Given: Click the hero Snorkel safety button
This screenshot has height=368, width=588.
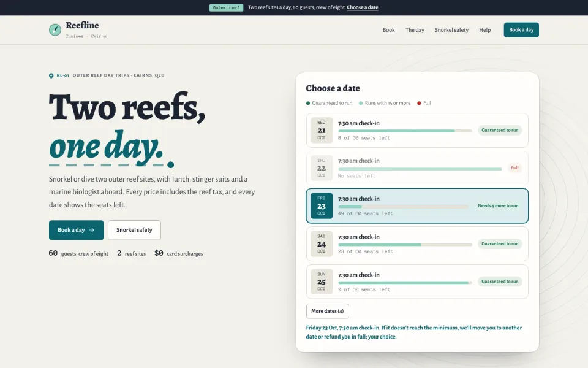Looking at the screenshot, I should [134, 230].
